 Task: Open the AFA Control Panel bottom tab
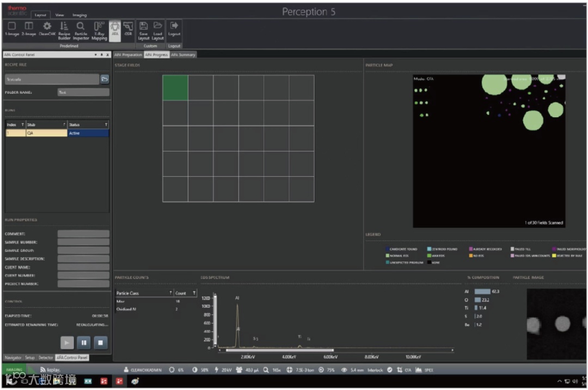point(72,357)
